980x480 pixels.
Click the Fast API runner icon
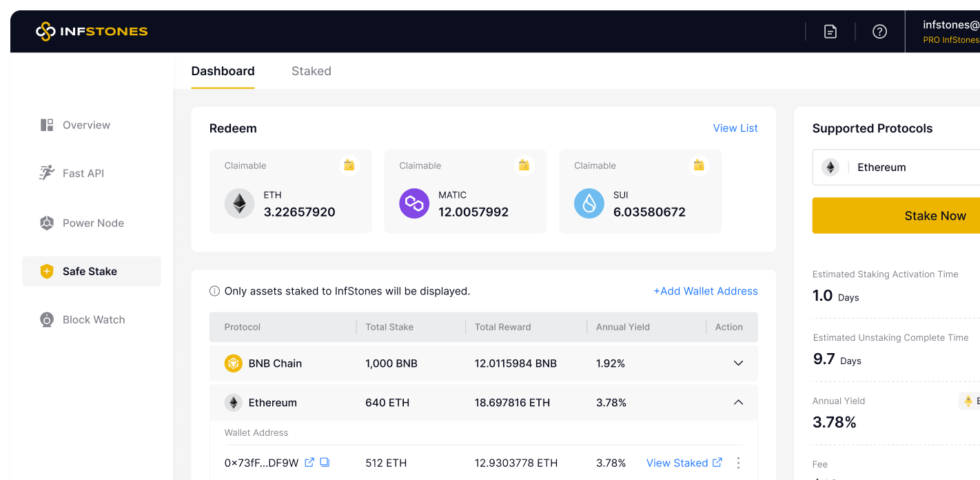(x=47, y=173)
